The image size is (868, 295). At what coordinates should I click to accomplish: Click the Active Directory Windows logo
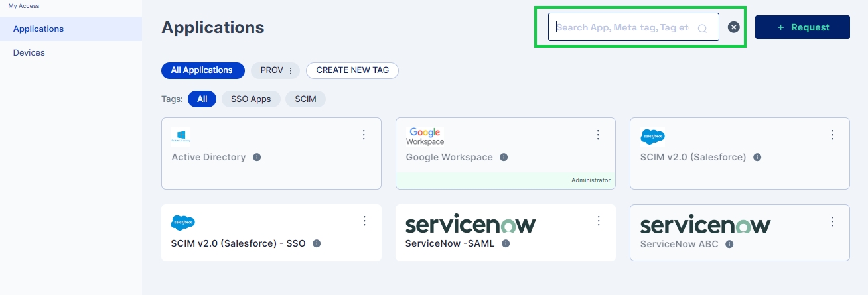pyautogui.click(x=180, y=135)
